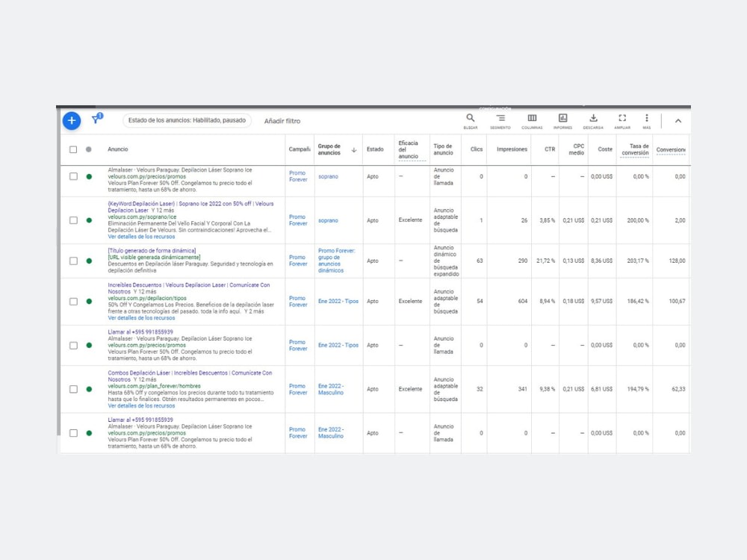The height and width of the screenshot is (560, 747).
Task: Sort by the Tasa de conversión column header
Action: click(635, 149)
